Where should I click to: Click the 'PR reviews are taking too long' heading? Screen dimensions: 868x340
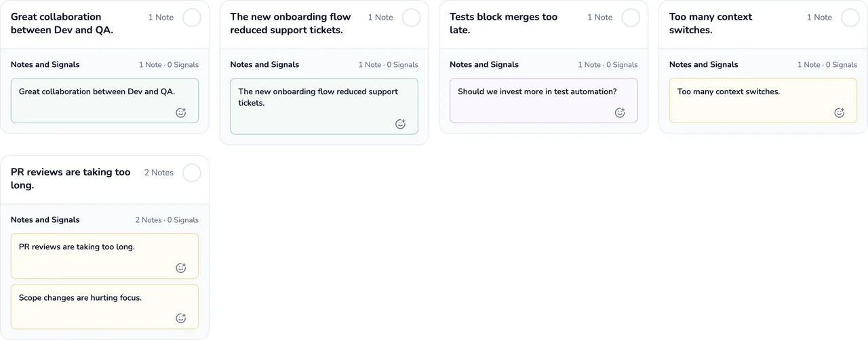pyautogui.click(x=71, y=179)
